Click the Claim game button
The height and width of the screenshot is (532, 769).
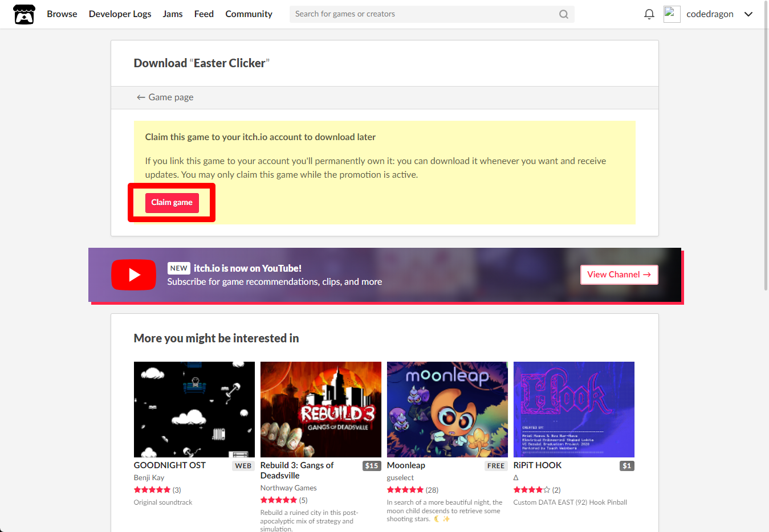[x=172, y=203]
